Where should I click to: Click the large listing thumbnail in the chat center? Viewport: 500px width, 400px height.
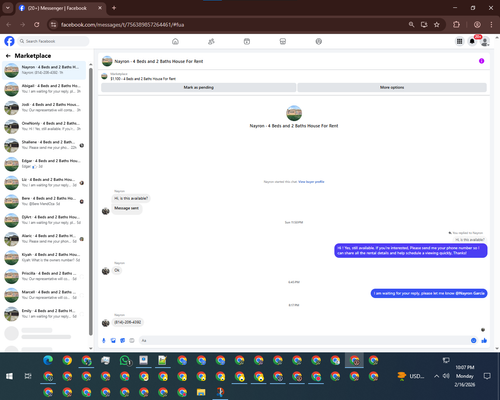point(294,113)
